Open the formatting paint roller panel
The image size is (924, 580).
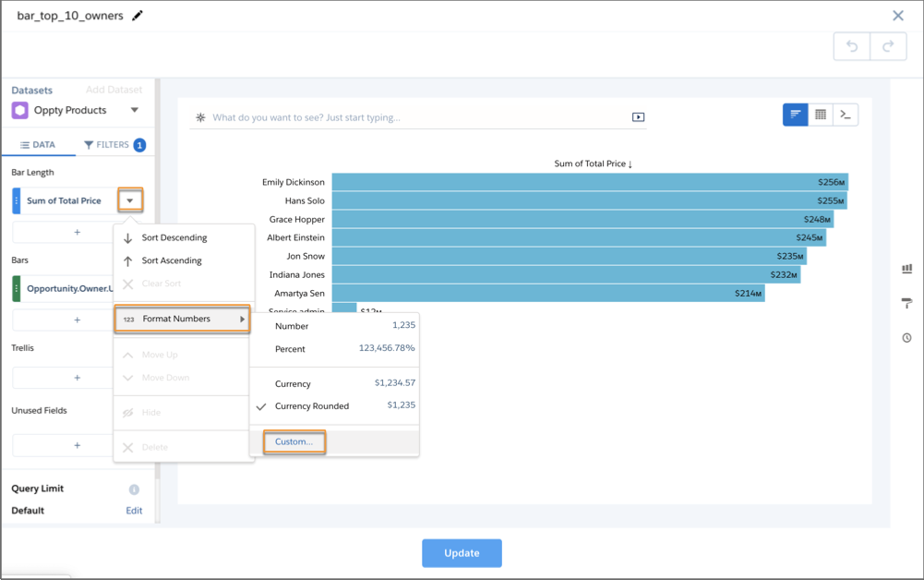point(906,303)
